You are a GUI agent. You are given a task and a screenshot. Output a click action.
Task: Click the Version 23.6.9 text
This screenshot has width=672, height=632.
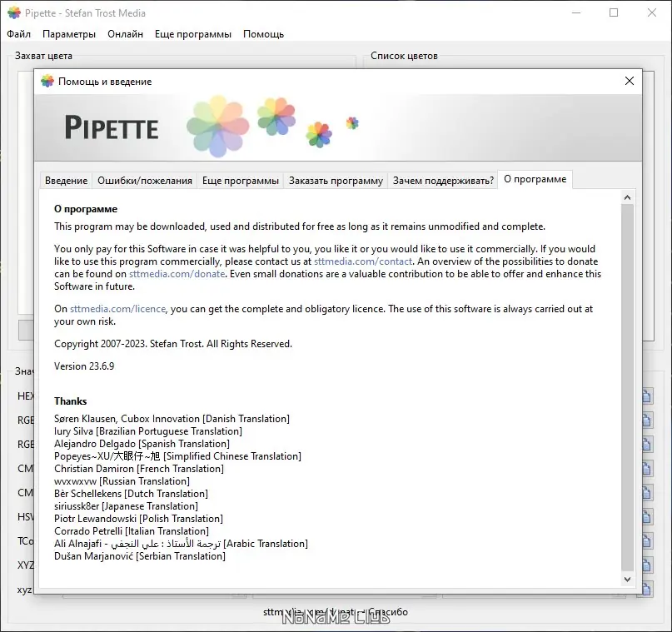pos(84,366)
